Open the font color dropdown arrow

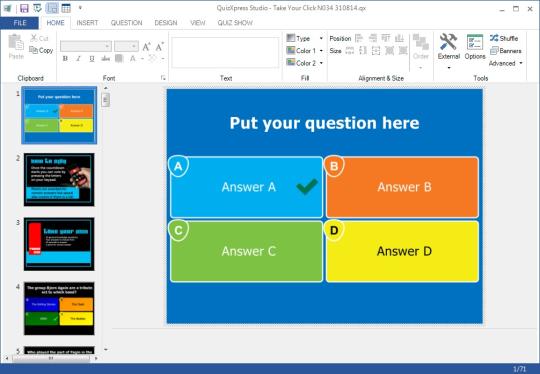pos(142,59)
